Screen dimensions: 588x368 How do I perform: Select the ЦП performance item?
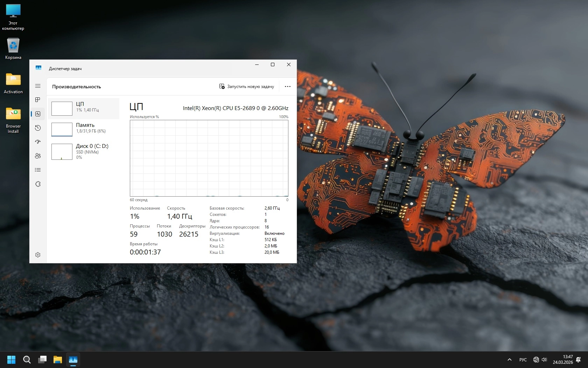(84, 108)
